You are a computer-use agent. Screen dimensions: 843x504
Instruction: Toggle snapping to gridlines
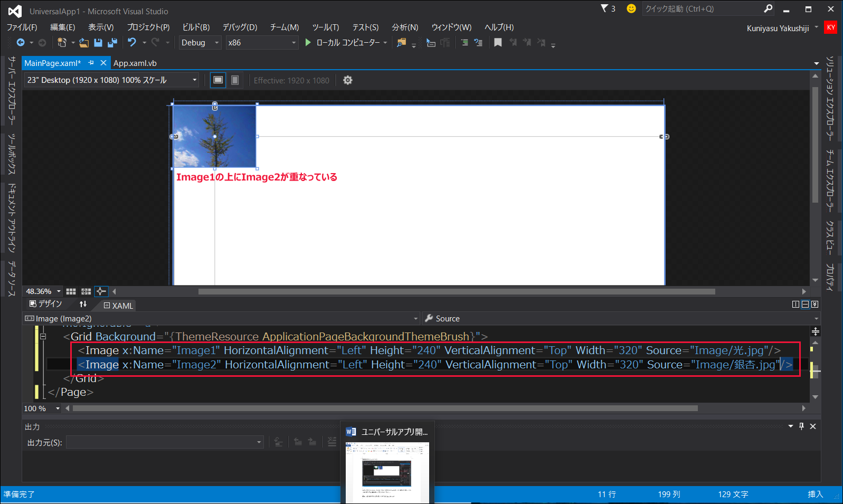click(x=86, y=291)
